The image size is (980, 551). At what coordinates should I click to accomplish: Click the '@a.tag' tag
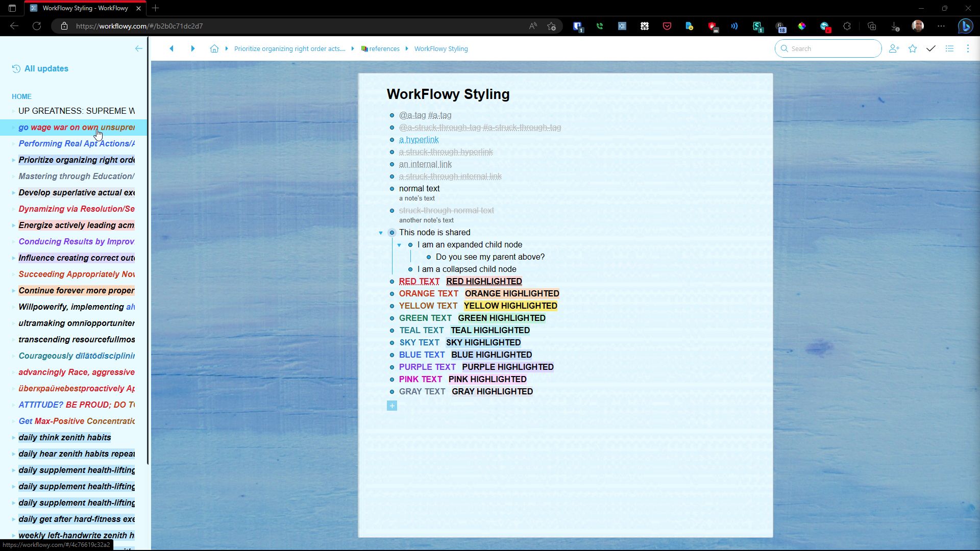412,115
